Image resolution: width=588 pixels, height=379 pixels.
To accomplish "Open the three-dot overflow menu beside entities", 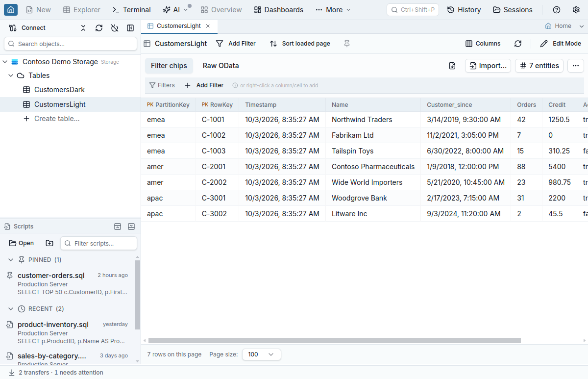I will tap(576, 66).
